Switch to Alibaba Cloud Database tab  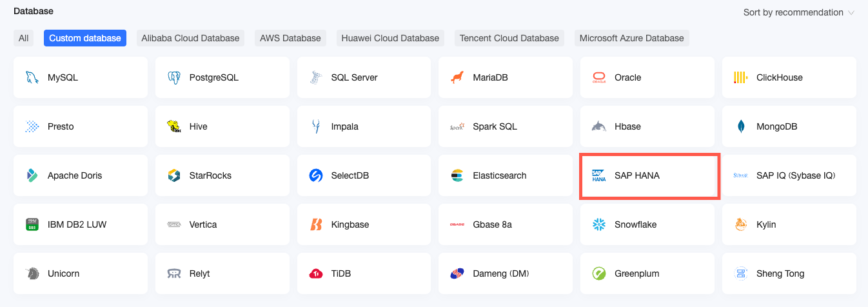[190, 38]
